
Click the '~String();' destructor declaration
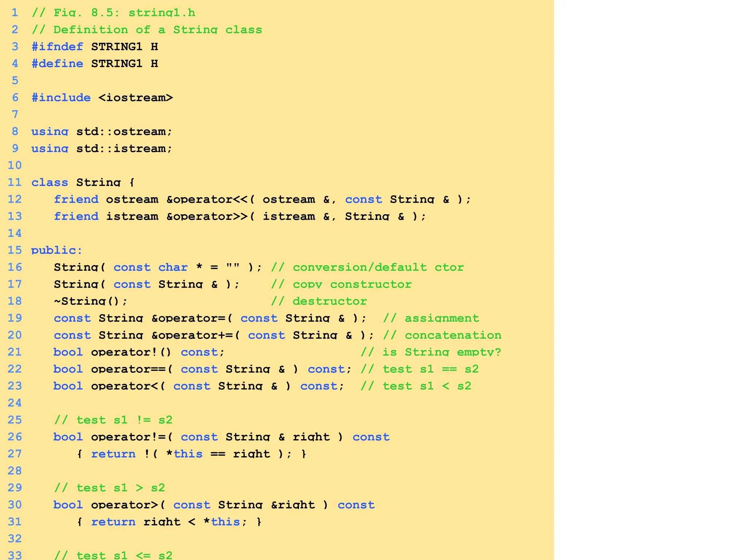pyautogui.click(x=90, y=301)
